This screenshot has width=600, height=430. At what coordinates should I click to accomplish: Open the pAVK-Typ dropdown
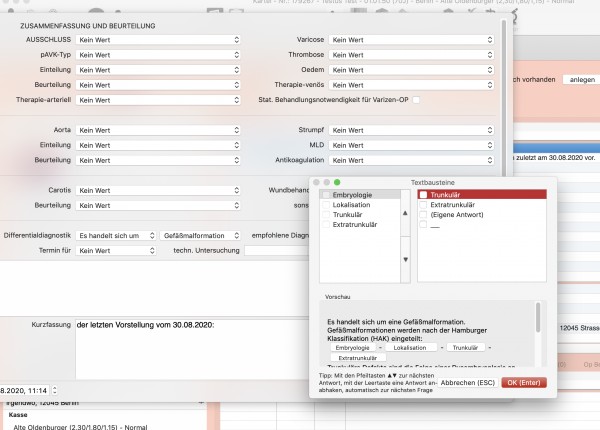point(158,55)
